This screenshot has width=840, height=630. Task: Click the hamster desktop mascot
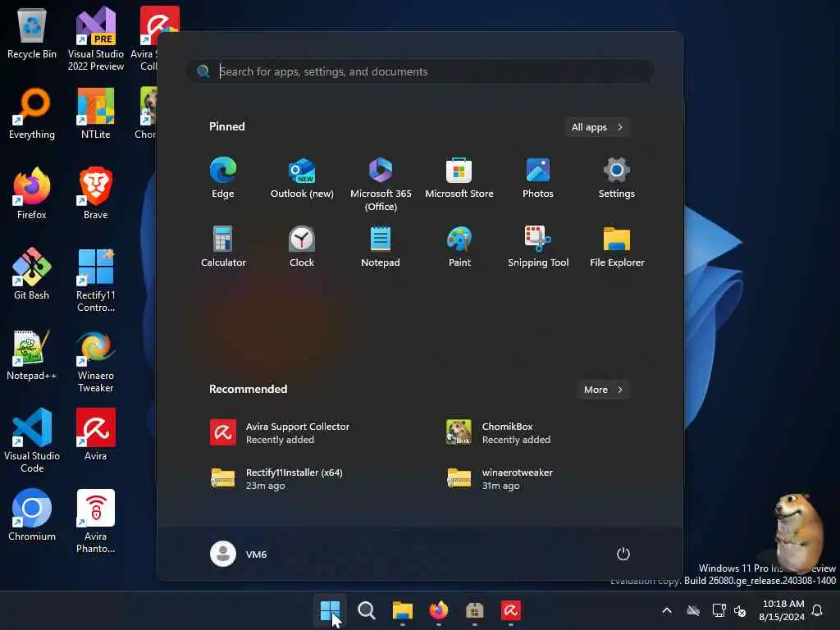click(798, 532)
